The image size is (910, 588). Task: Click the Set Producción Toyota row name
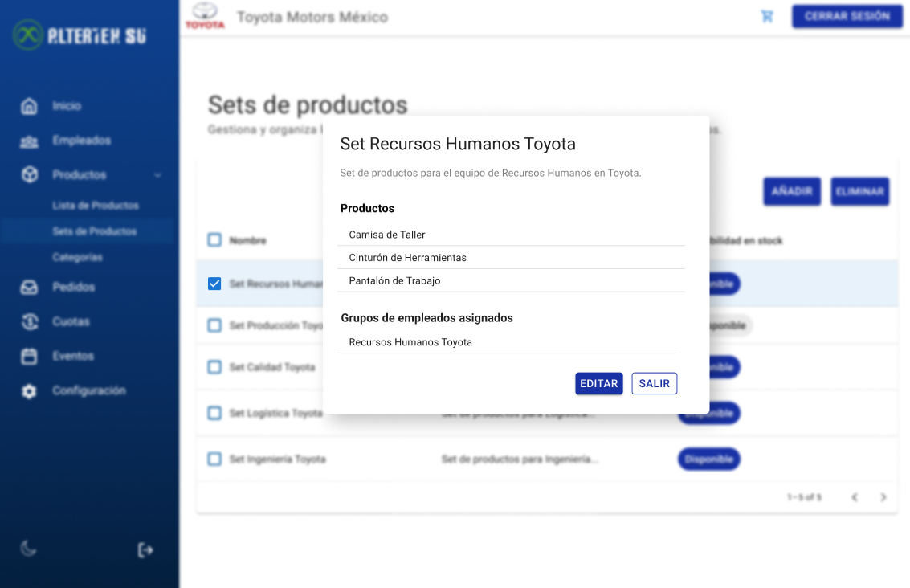(275, 325)
